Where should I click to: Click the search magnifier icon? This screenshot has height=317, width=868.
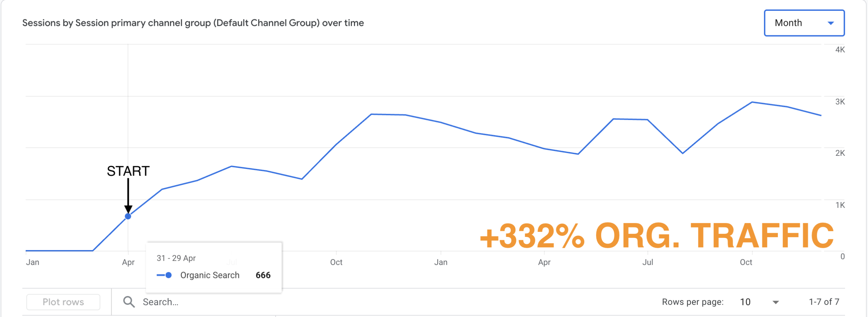[x=129, y=302]
